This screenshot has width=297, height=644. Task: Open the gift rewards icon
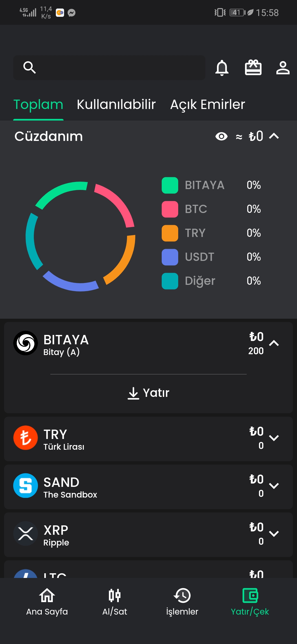(x=253, y=68)
